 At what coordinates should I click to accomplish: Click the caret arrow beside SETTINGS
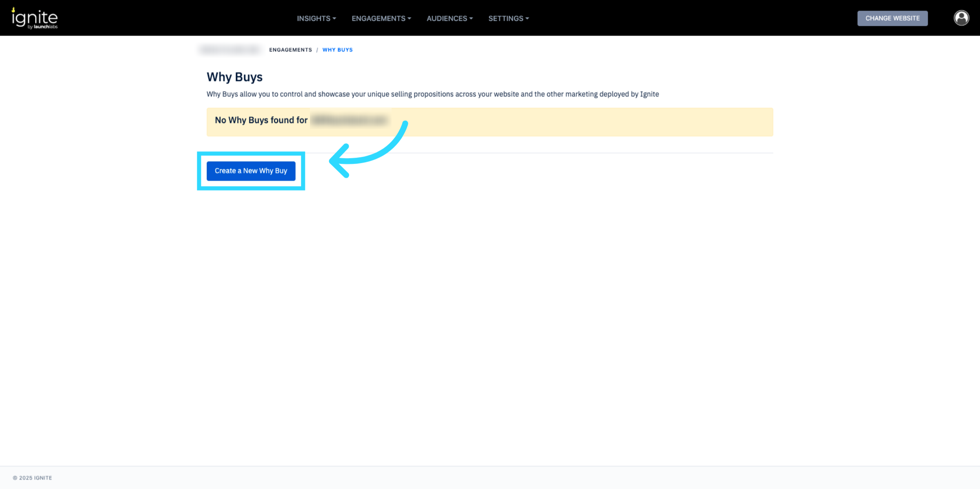coord(527,18)
